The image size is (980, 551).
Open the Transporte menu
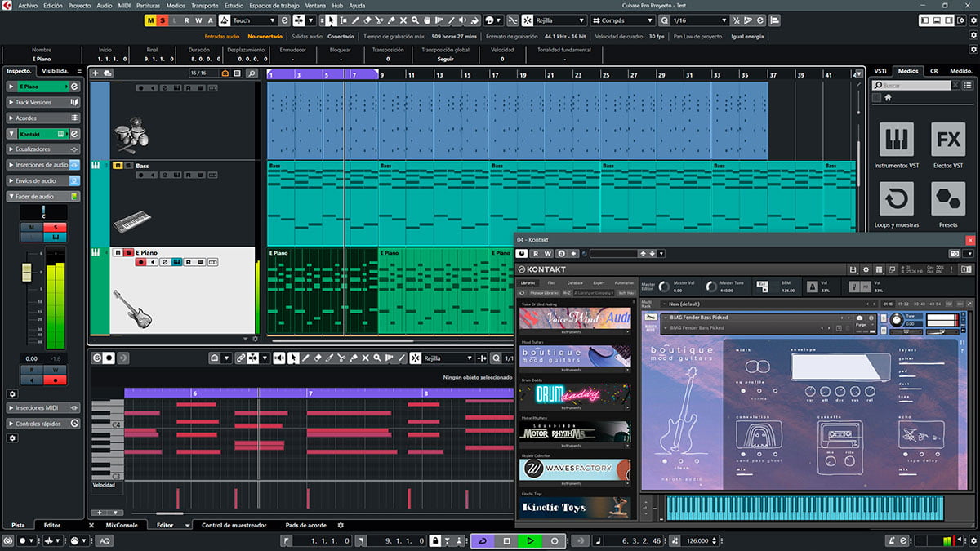(204, 5)
